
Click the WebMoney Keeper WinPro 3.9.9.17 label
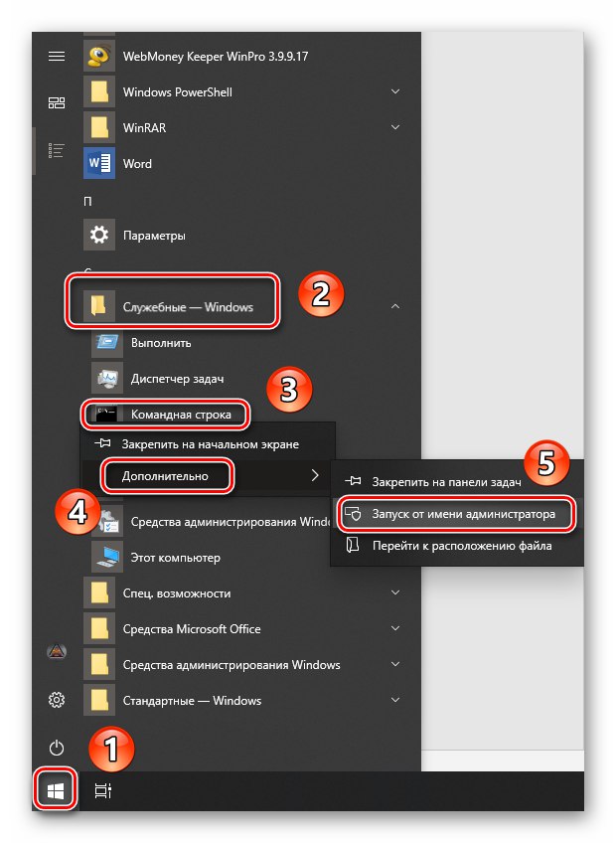coord(216,57)
